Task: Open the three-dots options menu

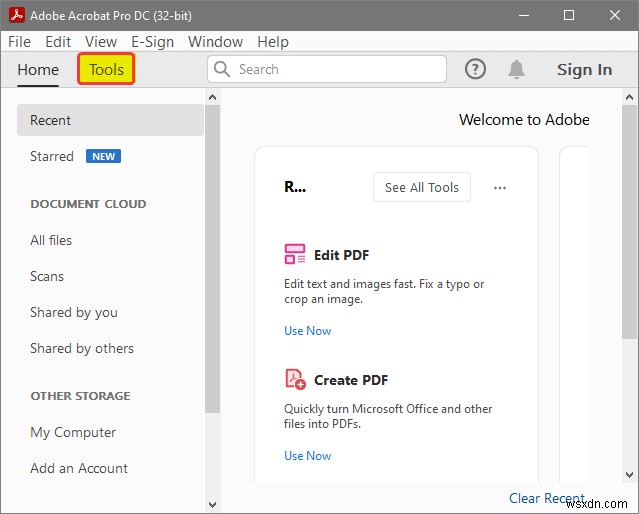Action: point(500,188)
